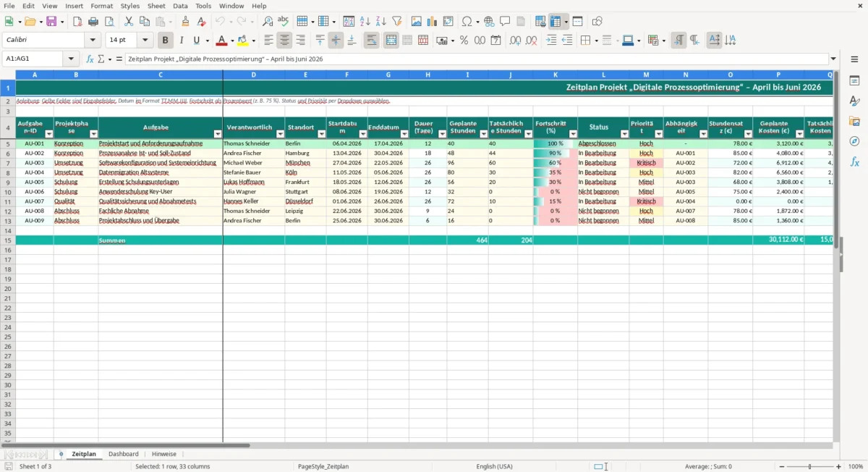Image resolution: width=868 pixels, height=472 pixels.
Task: Click Format as Percent icon
Action: point(464,41)
